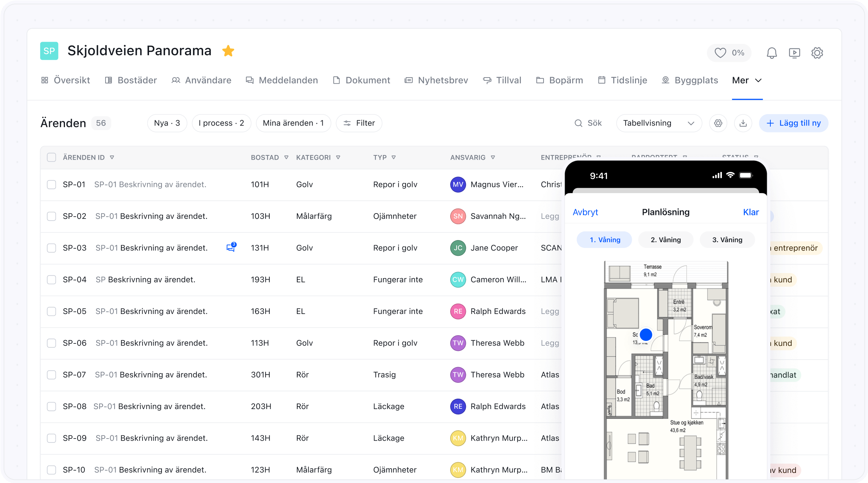Screen dimensions: 868x483
Task: Open the video play icon in header
Action: tap(794, 53)
